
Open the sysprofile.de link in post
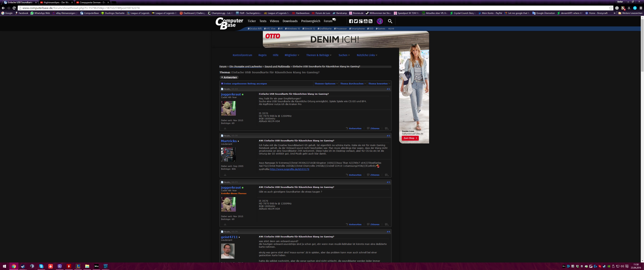point(289,169)
